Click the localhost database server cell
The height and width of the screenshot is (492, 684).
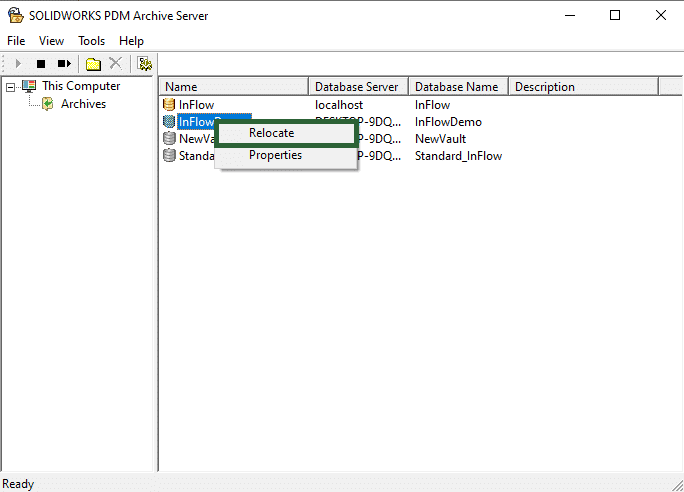tap(339, 105)
